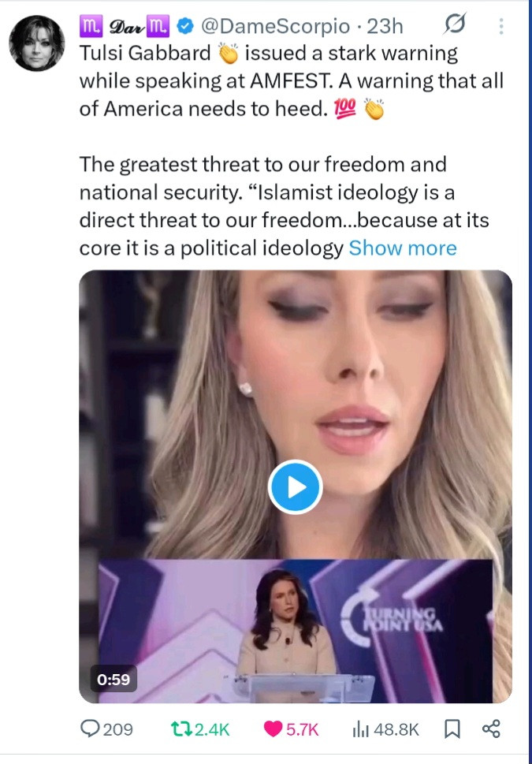Bookmark this post with the bookmark icon
The image size is (532, 764).
(x=452, y=729)
